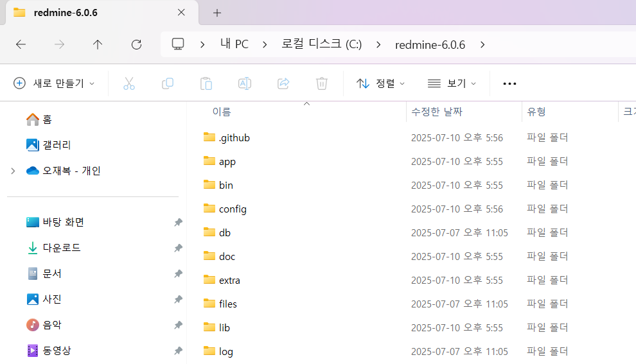
Task: Go up one folder level
Action: click(98, 44)
